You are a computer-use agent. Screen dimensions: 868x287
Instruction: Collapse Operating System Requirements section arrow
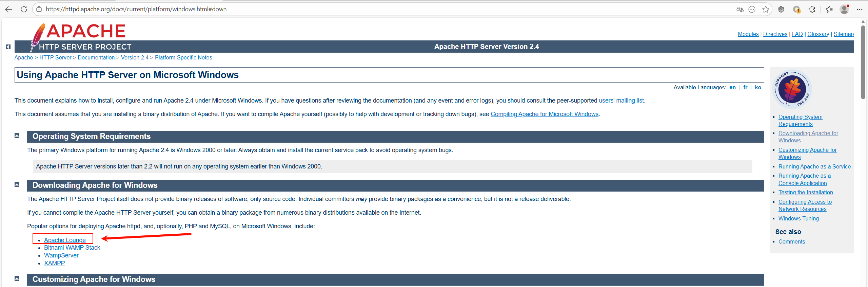[17, 136]
